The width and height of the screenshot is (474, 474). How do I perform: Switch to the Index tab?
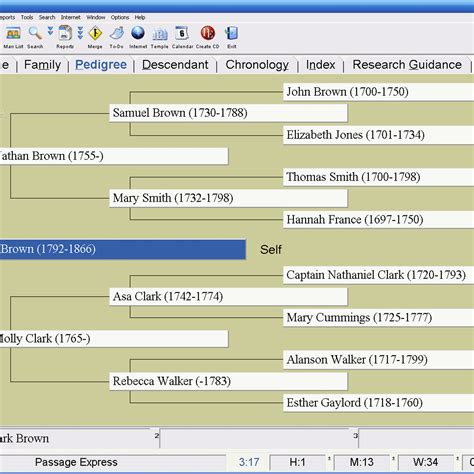[x=320, y=65]
